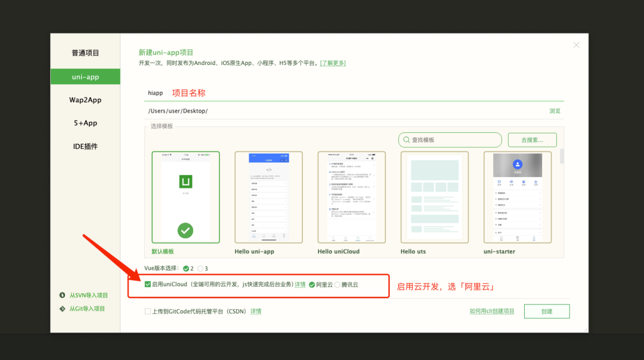This screenshot has height=360, width=644.
Task: Click 浏览 to browse folder
Action: (x=555, y=111)
